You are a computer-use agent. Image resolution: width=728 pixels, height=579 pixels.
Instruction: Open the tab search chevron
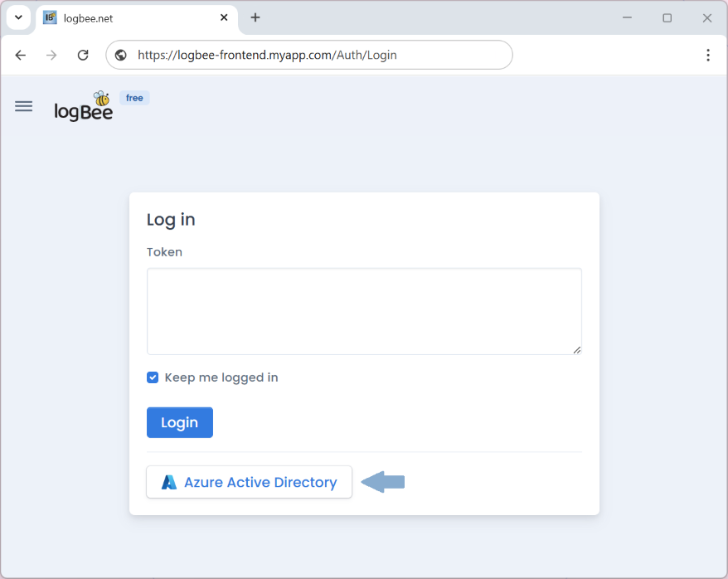18,17
